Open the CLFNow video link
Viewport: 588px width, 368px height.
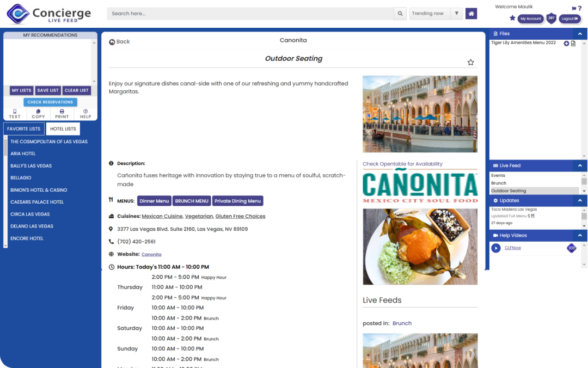click(513, 248)
